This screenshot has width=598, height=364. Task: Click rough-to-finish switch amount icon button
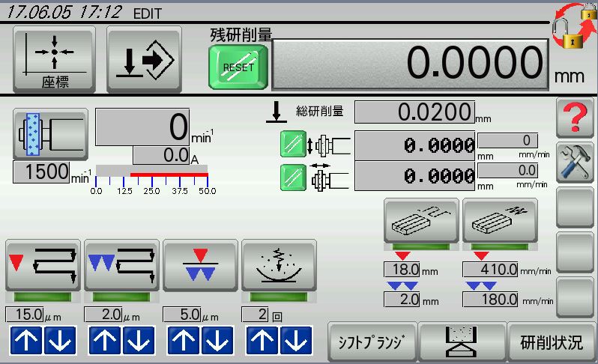[x=200, y=265]
